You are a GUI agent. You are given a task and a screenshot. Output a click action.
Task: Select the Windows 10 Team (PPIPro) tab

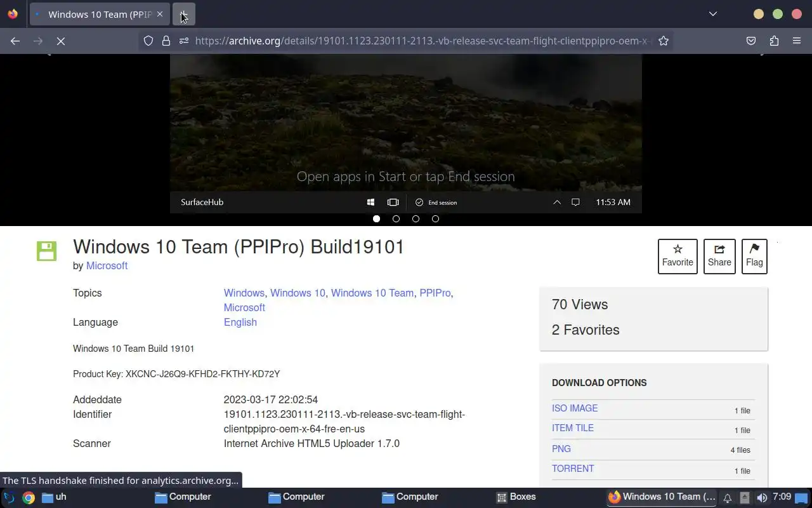coord(100,14)
